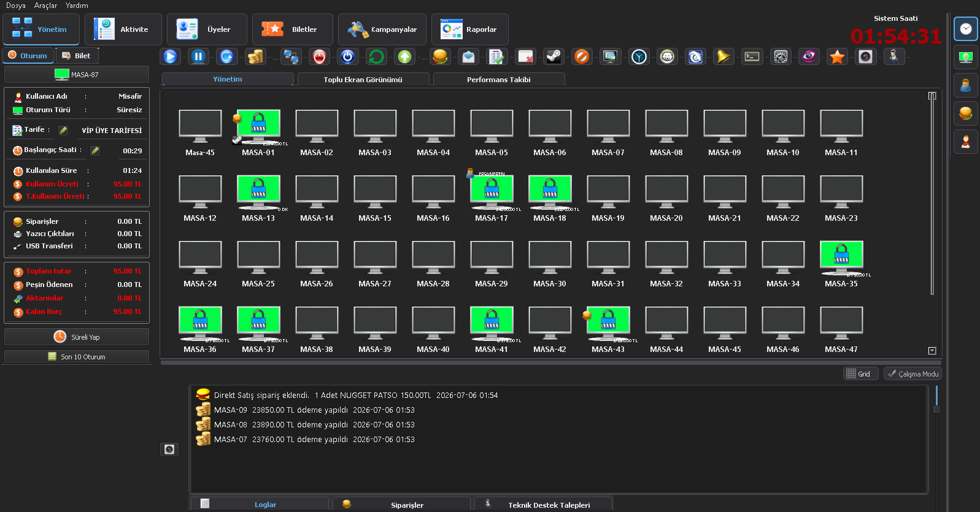Click the red power shutdown icon

click(319, 56)
